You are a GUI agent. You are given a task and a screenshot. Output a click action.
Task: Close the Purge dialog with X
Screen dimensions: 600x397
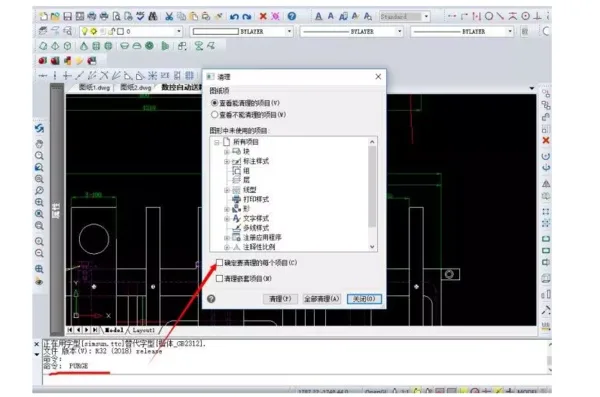378,77
